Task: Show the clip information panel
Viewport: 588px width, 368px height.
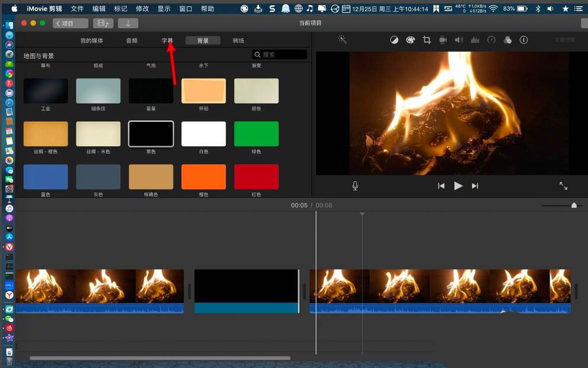Action: (x=524, y=40)
